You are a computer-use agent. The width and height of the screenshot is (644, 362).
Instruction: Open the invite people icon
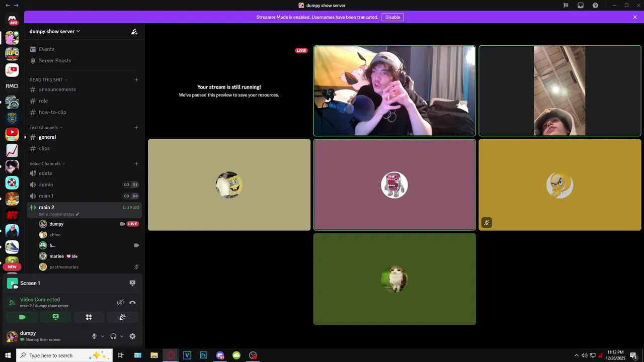click(x=134, y=32)
